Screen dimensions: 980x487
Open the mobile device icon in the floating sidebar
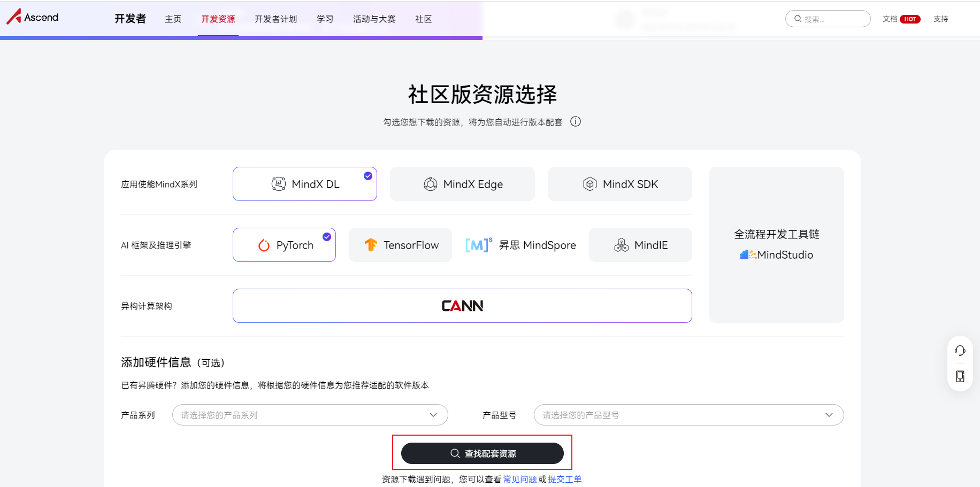[x=960, y=376]
